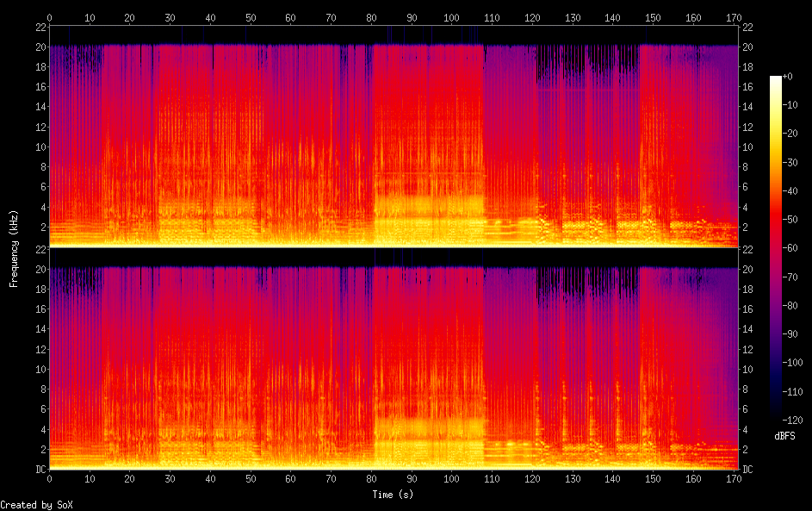The width and height of the screenshot is (812, 511).
Task: Click the "Time (s)" axis label
Action: click(x=394, y=495)
